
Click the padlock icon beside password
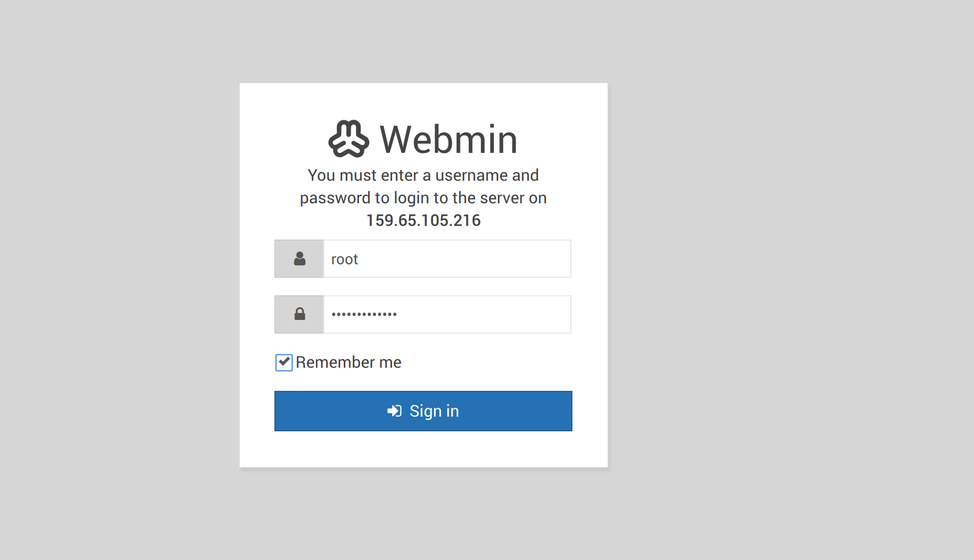point(300,314)
